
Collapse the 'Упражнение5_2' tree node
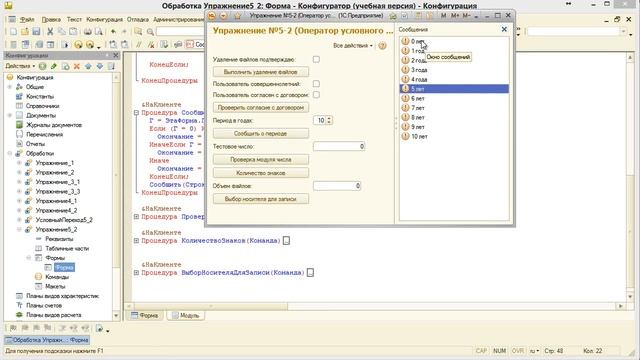(x=19, y=229)
